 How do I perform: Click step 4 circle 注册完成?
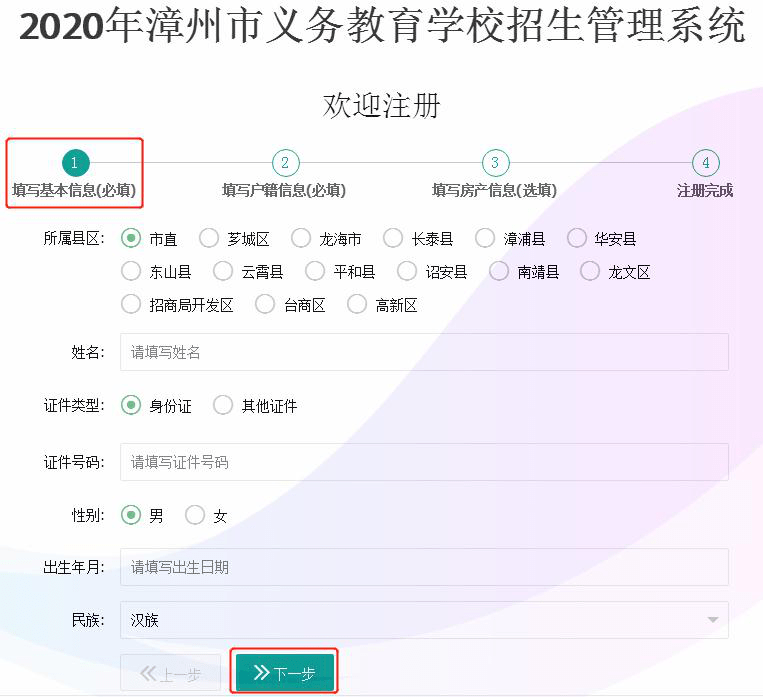pos(706,163)
